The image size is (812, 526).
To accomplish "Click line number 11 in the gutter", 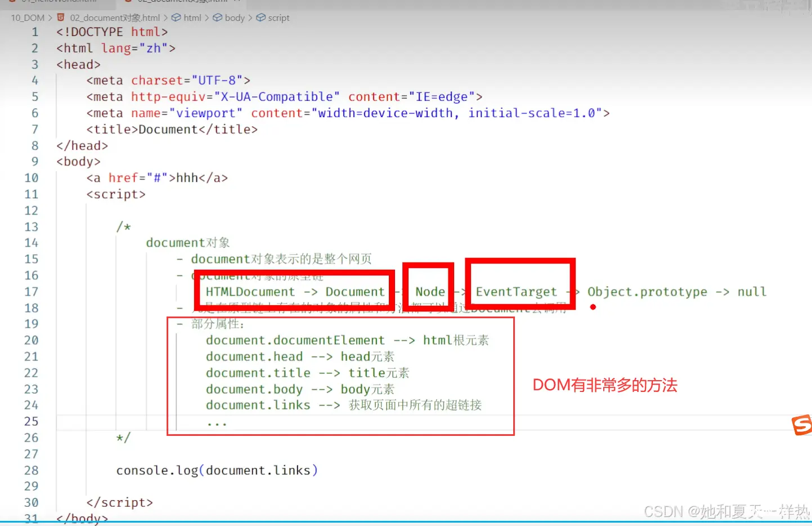I will coord(32,194).
